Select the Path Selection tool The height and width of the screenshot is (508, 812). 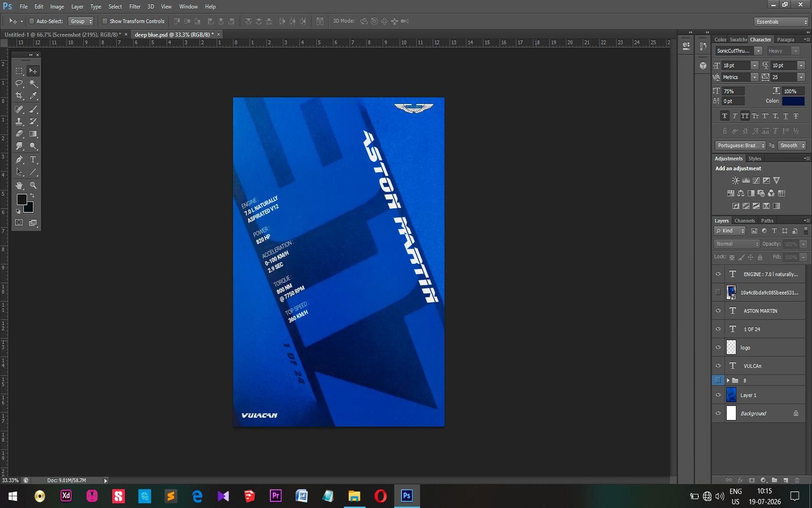click(x=19, y=172)
